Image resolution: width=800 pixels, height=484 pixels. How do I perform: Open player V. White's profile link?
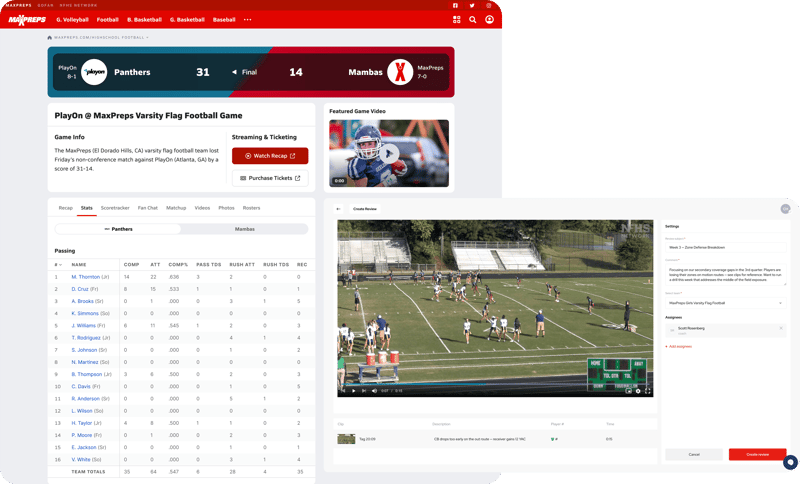tap(81, 460)
